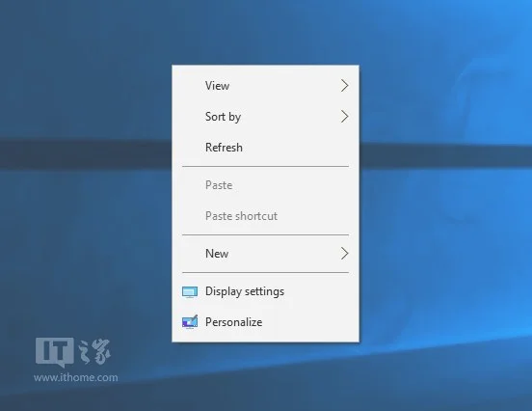Expand the View submenu arrow
The height and width of the screenshot is (411, 532).
345,86
